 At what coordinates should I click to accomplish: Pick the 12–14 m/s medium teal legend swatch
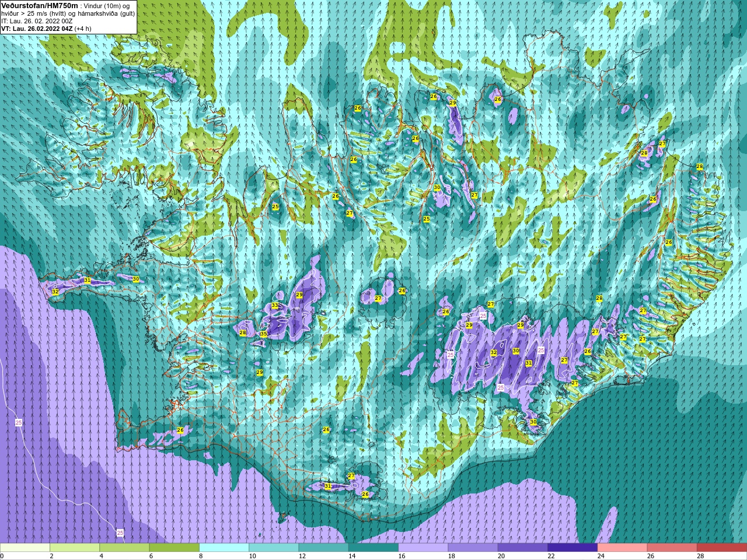pyautogui.click(x=323, y=548)
